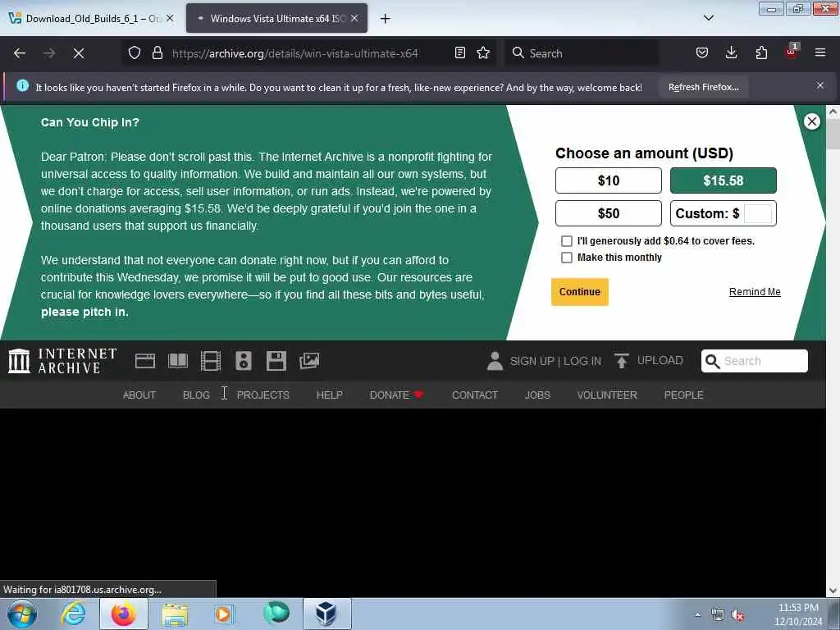This screenshot has height=630, width=840.
Task: Stop loading the page
Action: pyautogui.click(x=79, y=53)
